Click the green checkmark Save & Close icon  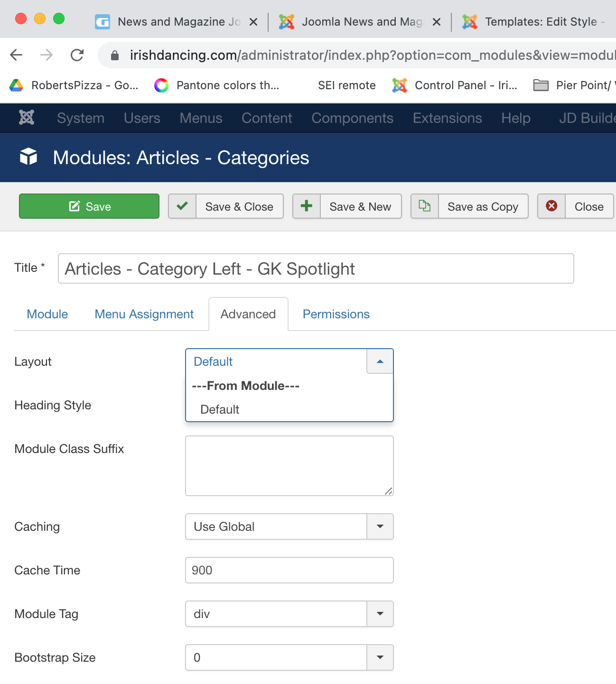(x=182, y=206)
